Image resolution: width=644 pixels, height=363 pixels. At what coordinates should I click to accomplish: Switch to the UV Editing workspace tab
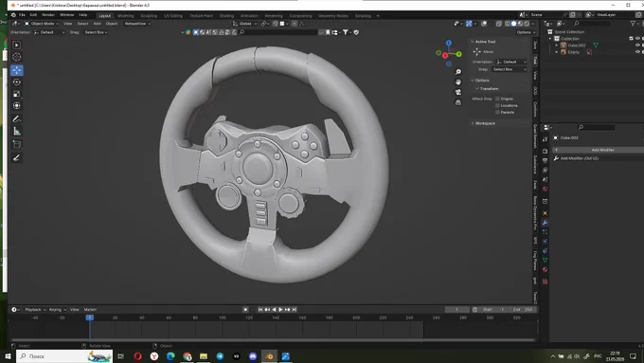(173, 15)
